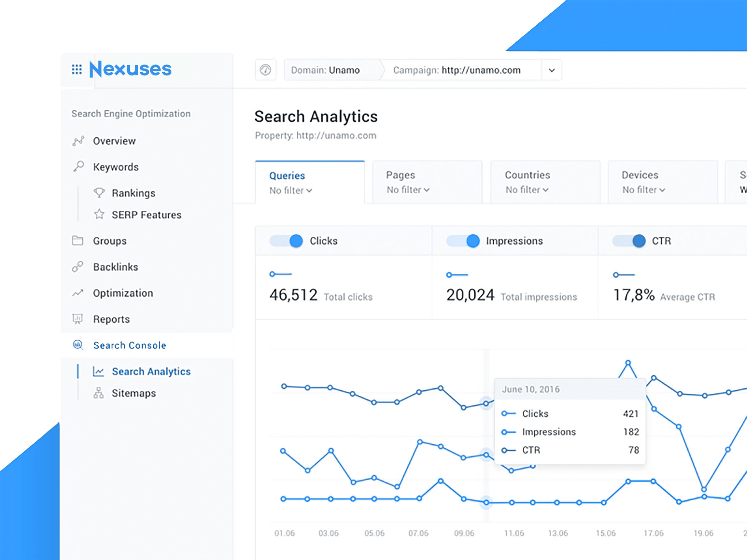Image resolution: width=747 pixels, height=560 pixels.
Task: Go to Rankings under Keywords
Action: click(134, 193)
